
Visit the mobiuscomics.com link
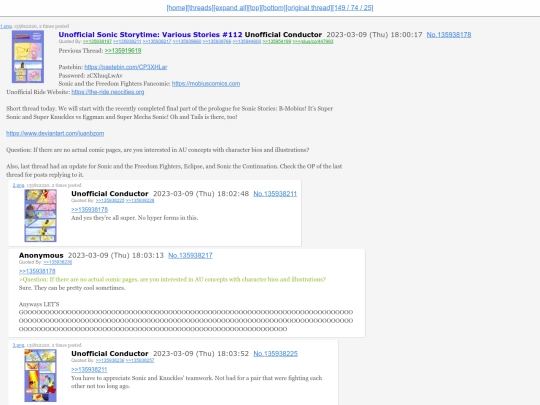click(x=206, y=84)
